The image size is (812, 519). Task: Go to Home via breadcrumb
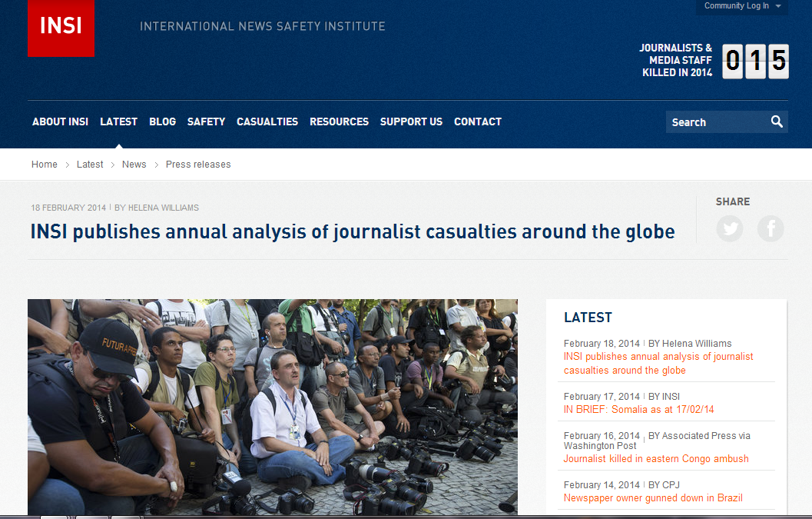tap(45, 165)
